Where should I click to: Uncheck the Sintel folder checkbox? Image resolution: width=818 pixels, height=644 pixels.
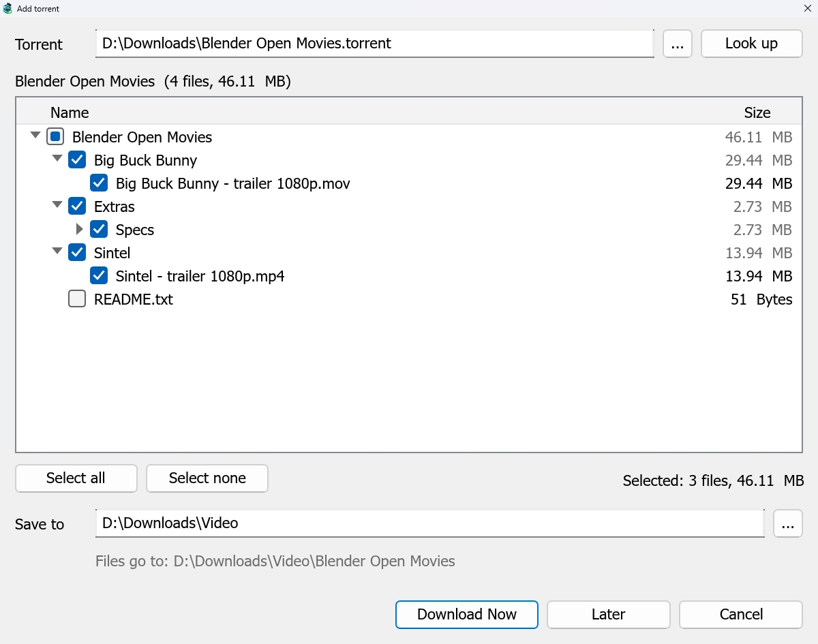point(77,253)
